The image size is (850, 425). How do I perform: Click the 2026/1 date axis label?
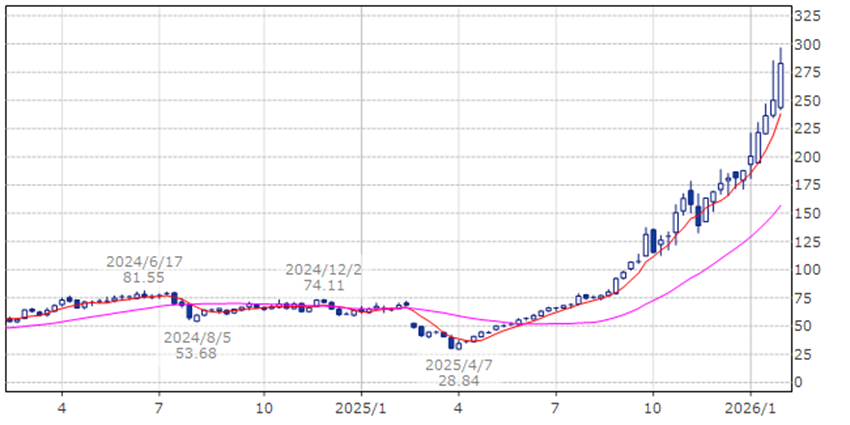(x=750, y=408)
